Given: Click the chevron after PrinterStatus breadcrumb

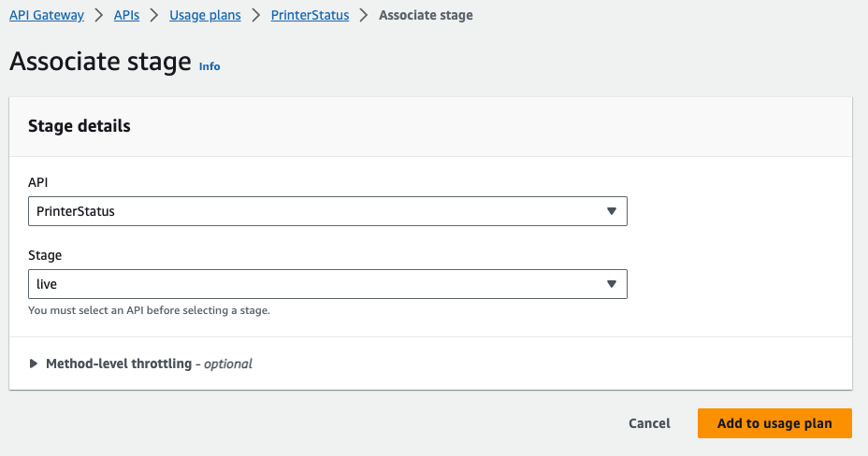Looking at the screenshot, I should (x=364, y=16).
